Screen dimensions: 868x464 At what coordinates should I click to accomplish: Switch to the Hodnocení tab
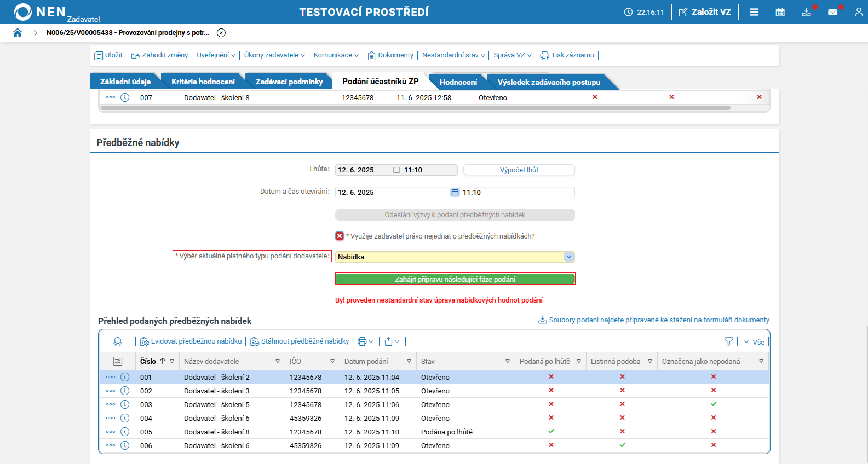click(x=458, y=82)
